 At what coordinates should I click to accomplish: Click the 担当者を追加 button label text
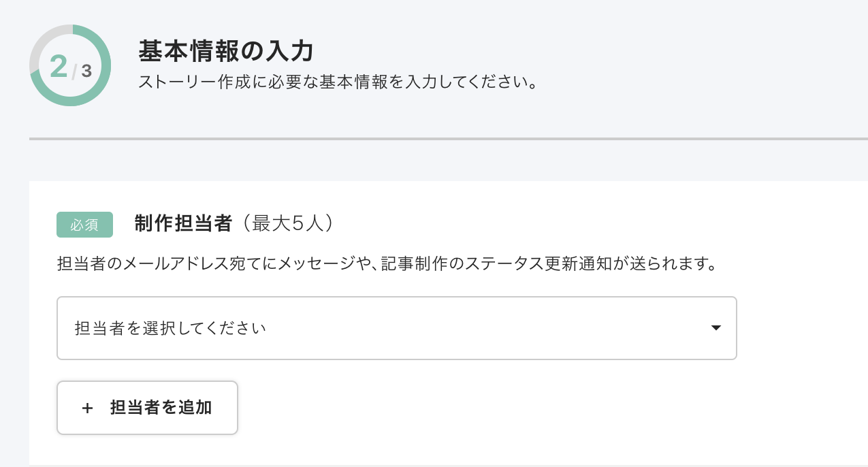tap(161, 408)
